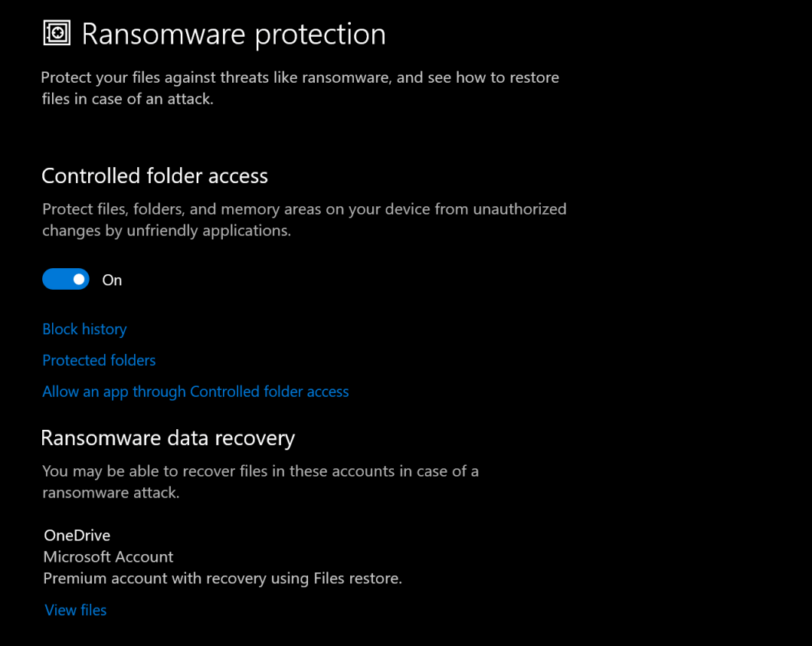Screen dimensions: 812x646
Task: Allow an app through Controlled folder access
Action: pyautogui.click(x=195, y=392)
